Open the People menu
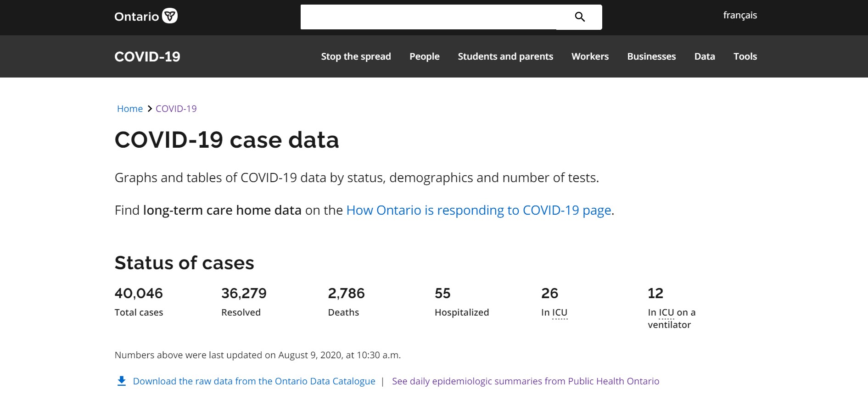 [x=425, y=56]
